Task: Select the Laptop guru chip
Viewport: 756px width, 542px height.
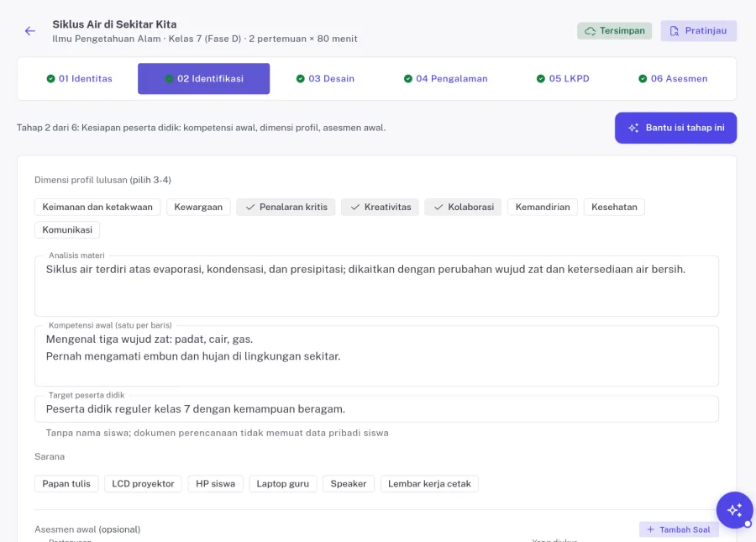Action: [282, 484]
